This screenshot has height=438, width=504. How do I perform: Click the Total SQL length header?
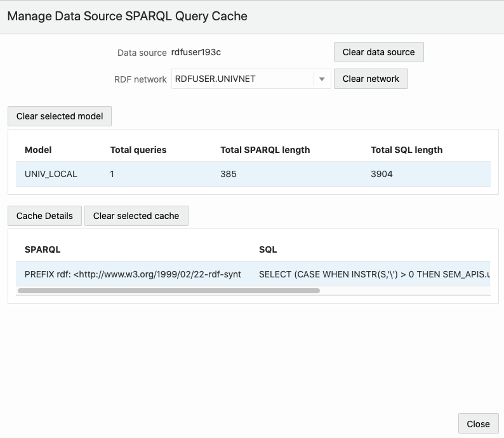pyautogui.click(x=407, y=150)
